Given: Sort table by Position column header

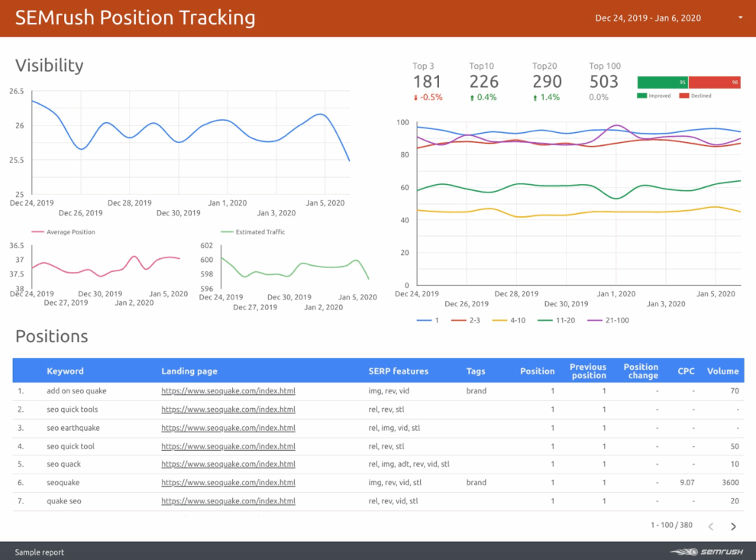Looking at the screenshot, I should tap(537, 371).
